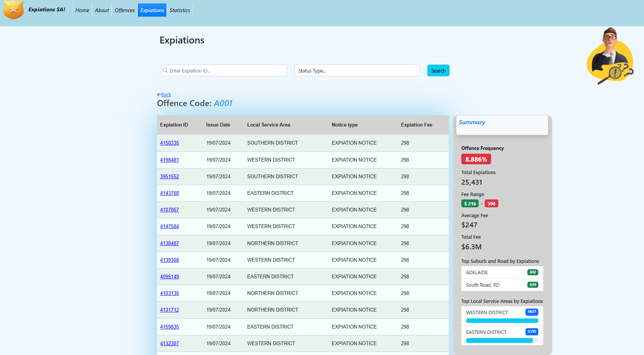Open expiation record 4158335

pos(169,143)
